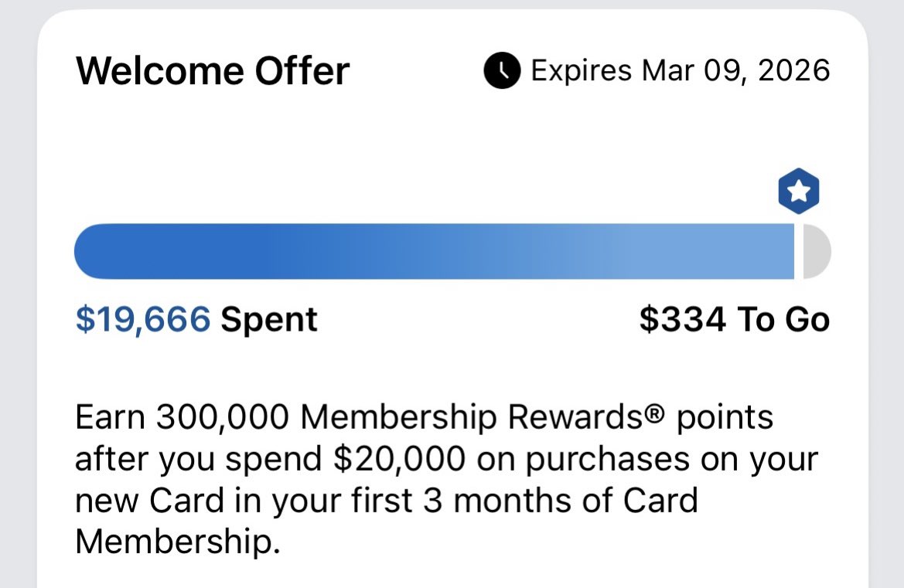This screenshot has width=904, height=588.
Task: Tap the To Go label
Action: point(783,319)
